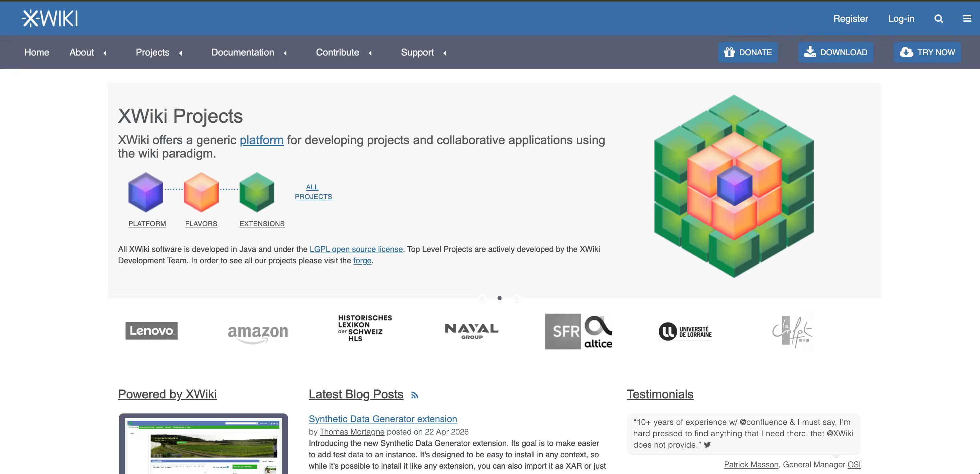Expand the About menu arrow
980x474 pixels.
coord(105,53)
